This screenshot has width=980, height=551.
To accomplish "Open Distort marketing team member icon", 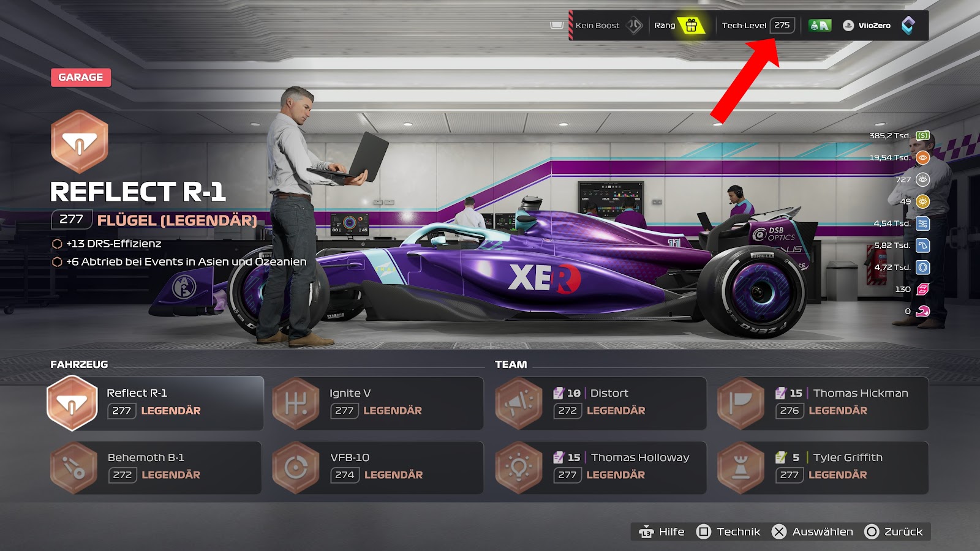I will tap(519, 403).
